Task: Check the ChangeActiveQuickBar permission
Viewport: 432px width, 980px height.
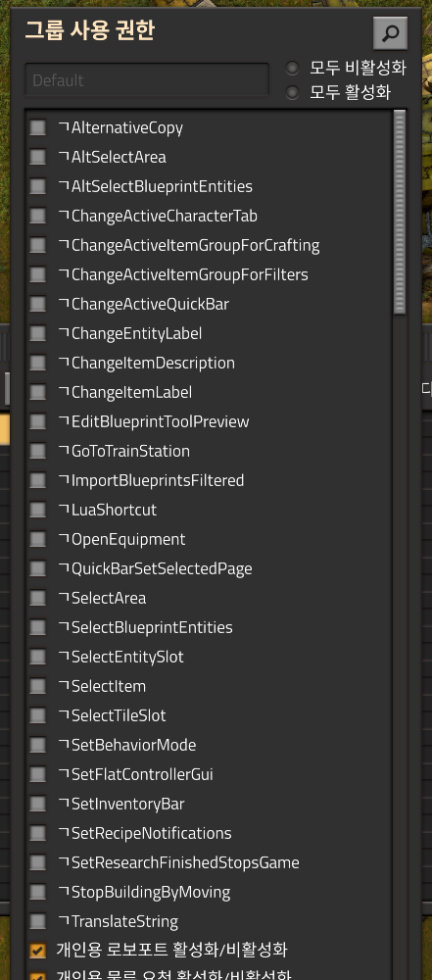Action: coord(38,305)
